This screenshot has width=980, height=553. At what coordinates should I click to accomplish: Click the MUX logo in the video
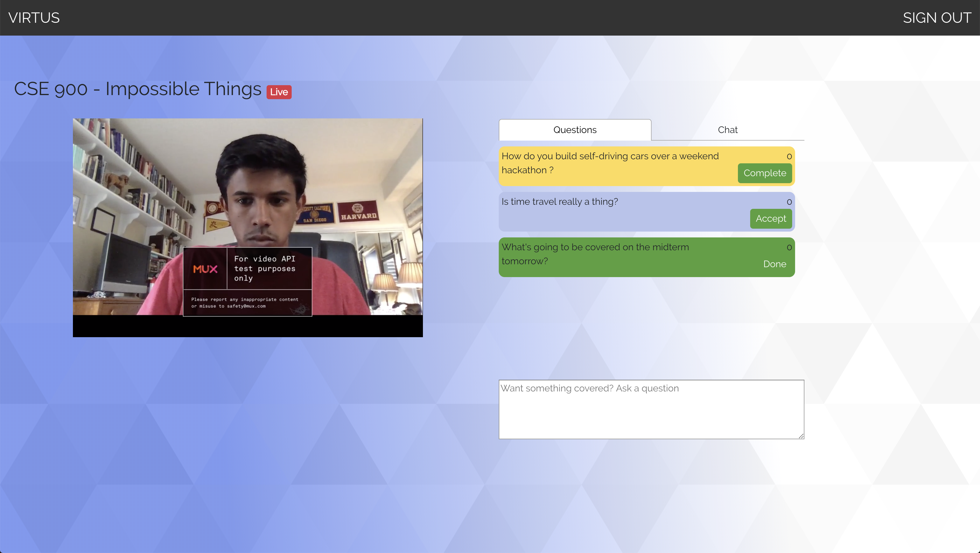click(205, 269)
